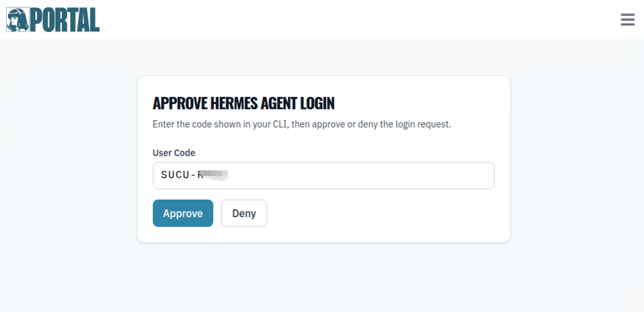Viewport: 644px width, 312px height.
Task: Click the "Approve Hermes Agent Login" heading
Action: [x=243, y=103]
